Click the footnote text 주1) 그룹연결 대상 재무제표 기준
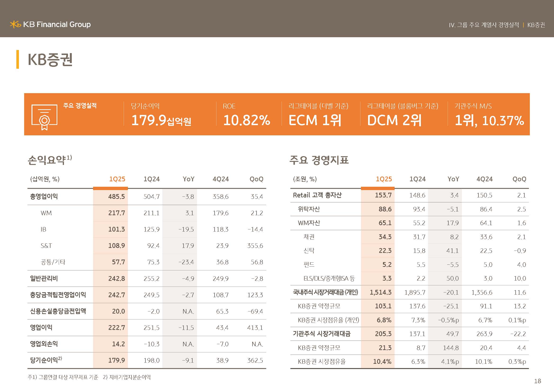The width and height of the screenshot is (554, 392). (63, 377)
